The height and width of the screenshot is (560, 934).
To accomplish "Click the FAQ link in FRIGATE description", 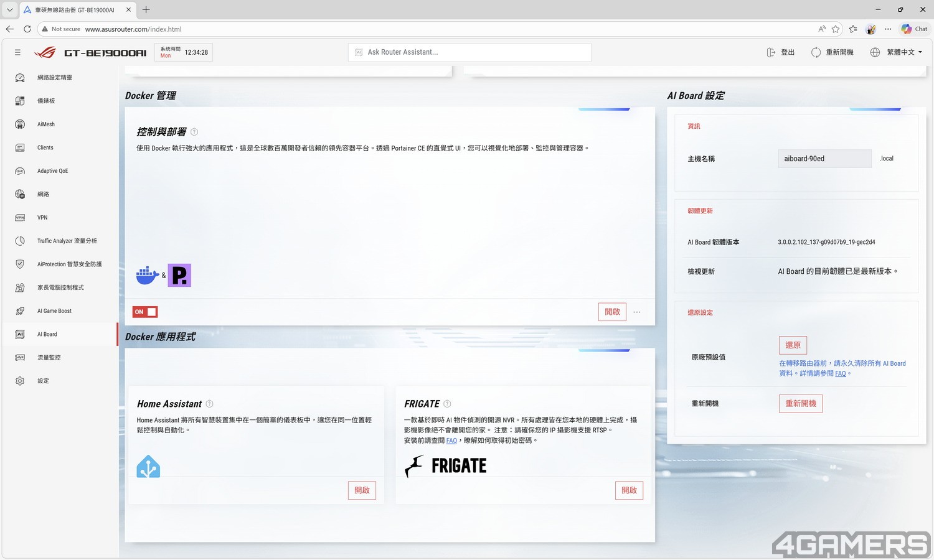I will [x=451, y=441].
